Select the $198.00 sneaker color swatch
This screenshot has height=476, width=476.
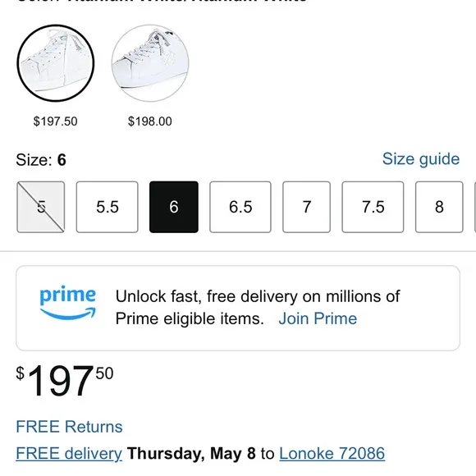pyautogui.click(x=150, y=63)
